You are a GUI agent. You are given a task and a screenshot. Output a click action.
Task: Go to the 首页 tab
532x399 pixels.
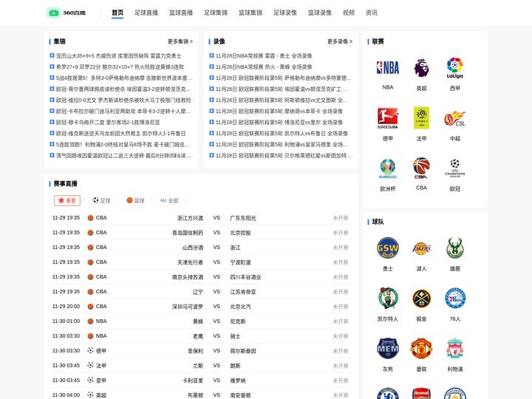point(117,13)
